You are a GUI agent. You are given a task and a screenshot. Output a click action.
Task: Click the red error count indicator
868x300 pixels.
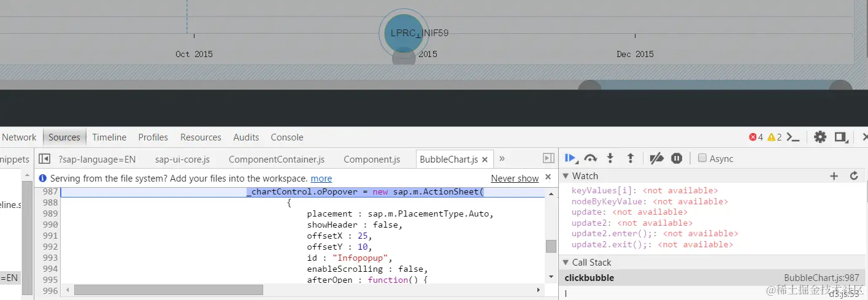(756, 137)
